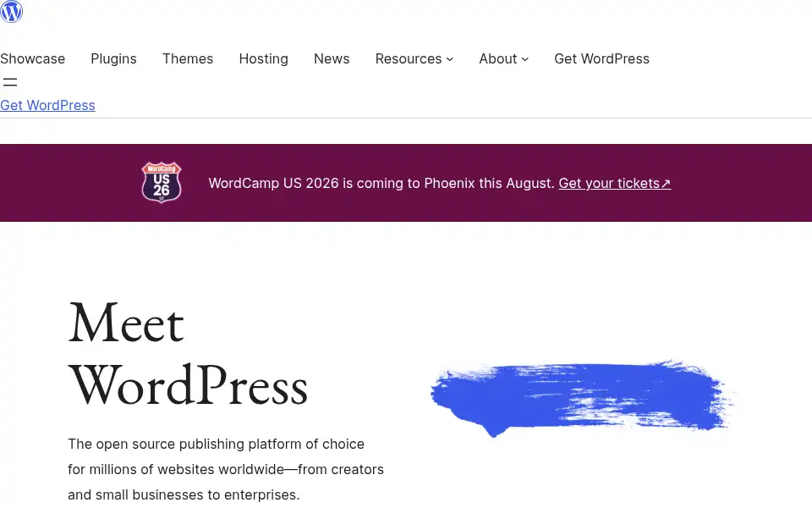Click the blue brush stroke image

point(581,398)
